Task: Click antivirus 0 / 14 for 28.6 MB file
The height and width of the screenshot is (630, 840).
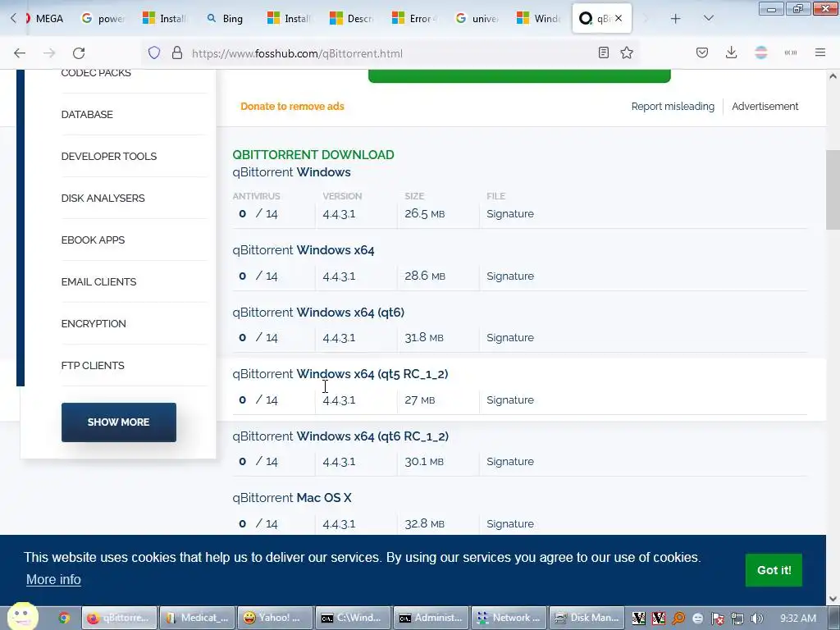Action: coord(258,276)
